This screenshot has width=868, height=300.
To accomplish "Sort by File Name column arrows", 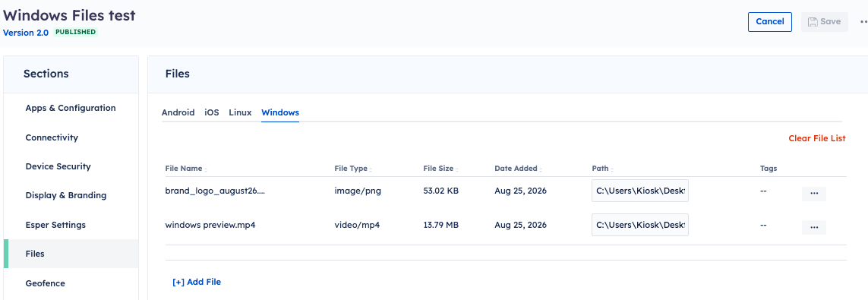I will coord(206,169).
